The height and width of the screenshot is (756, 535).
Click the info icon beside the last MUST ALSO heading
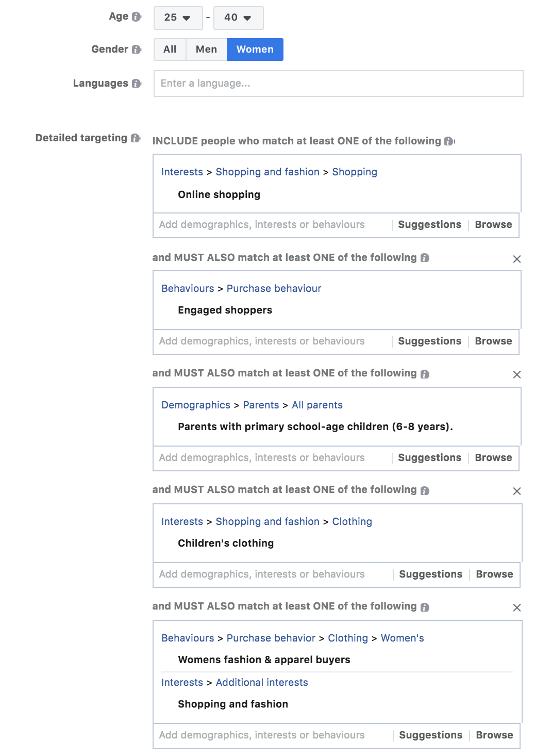[x=424, y=606]
